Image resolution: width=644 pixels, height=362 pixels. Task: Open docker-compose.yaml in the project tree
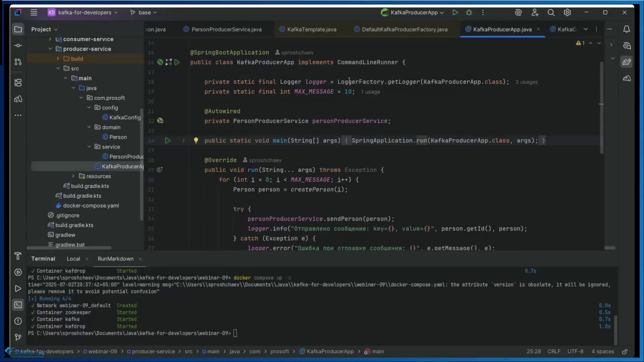pyautogui.click(x=91, y=205)
